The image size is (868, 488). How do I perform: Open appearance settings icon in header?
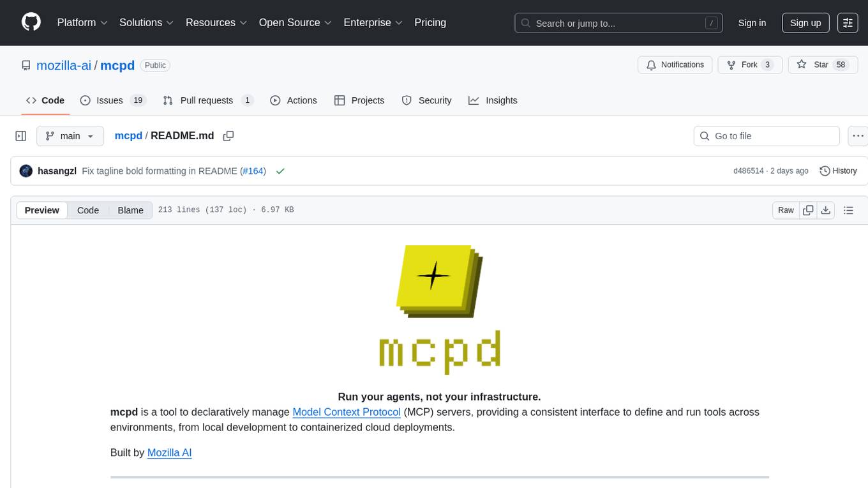(x=848, y=23)
